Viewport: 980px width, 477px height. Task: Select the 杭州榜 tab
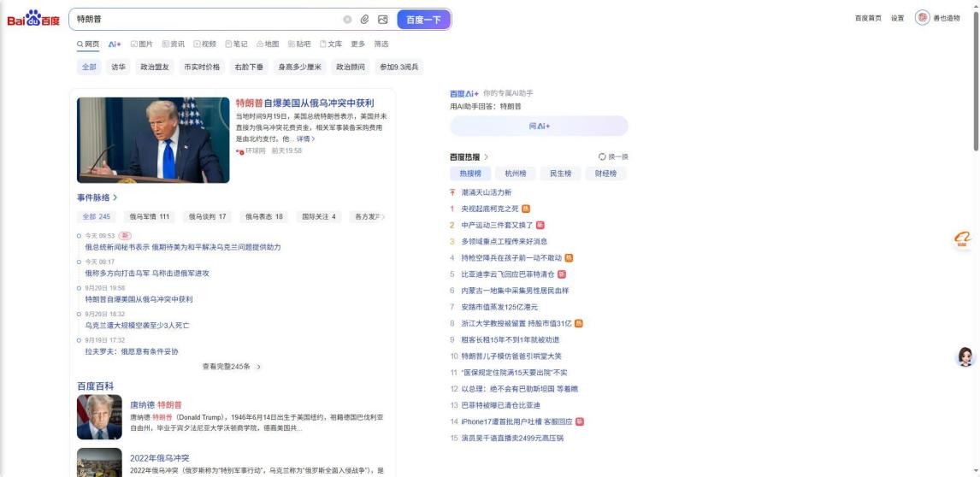pos(516,174)
